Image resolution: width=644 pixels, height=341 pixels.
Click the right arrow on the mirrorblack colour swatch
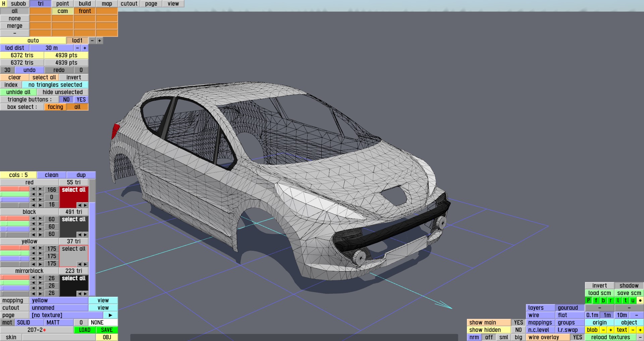pos(85,293)
